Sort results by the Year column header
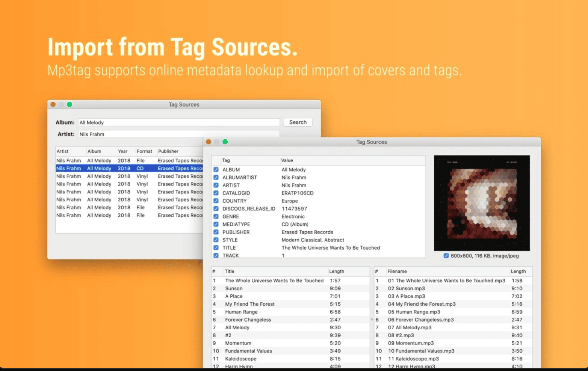The width and height of the screenshot is (588, 371). click(x=123, y=151)
